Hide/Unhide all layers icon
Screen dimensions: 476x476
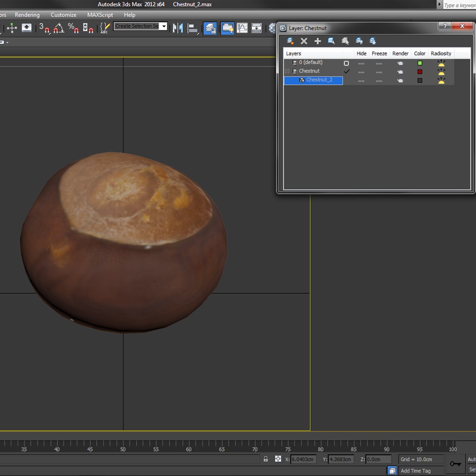[359, 41]
